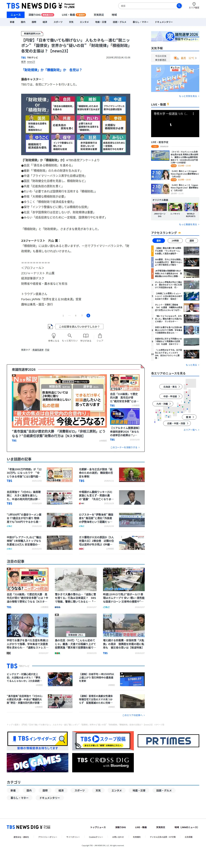Open the 消費税減税 今後どうなる? feature image
The image size is (206, 868).
[x=60, y=401]
